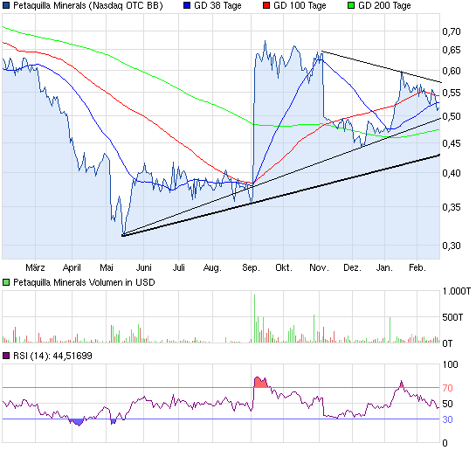Click the price peak in mid-September
This screenshot has width=476, height=450.
click(265, 41)
